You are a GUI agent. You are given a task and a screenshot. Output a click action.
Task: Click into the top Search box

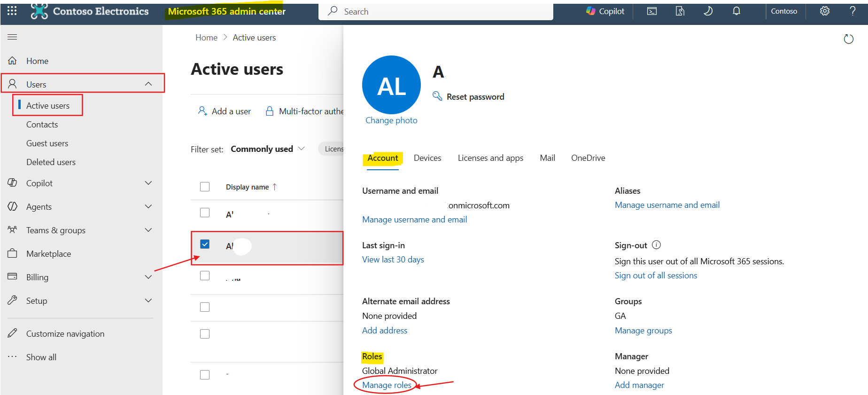pos(436,11)
